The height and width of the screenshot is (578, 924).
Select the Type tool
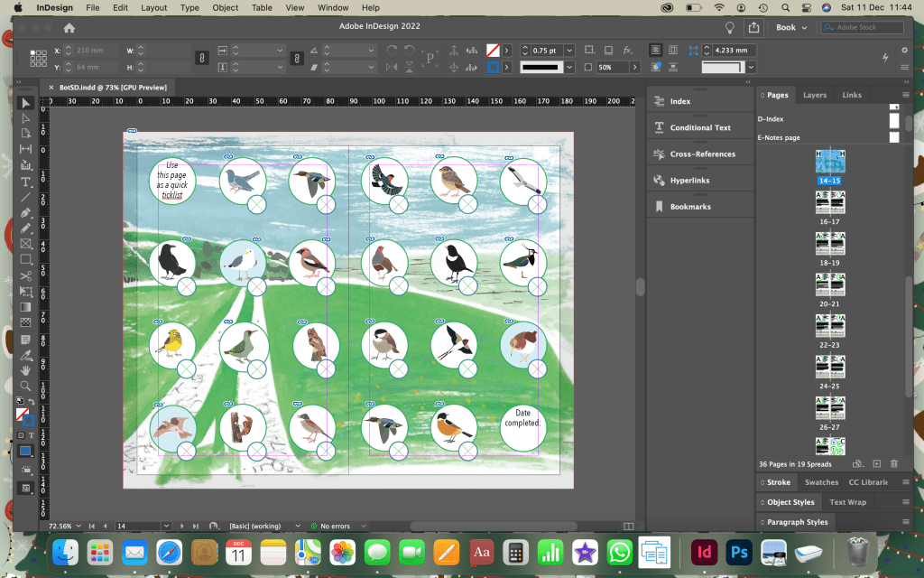(26, 182)
